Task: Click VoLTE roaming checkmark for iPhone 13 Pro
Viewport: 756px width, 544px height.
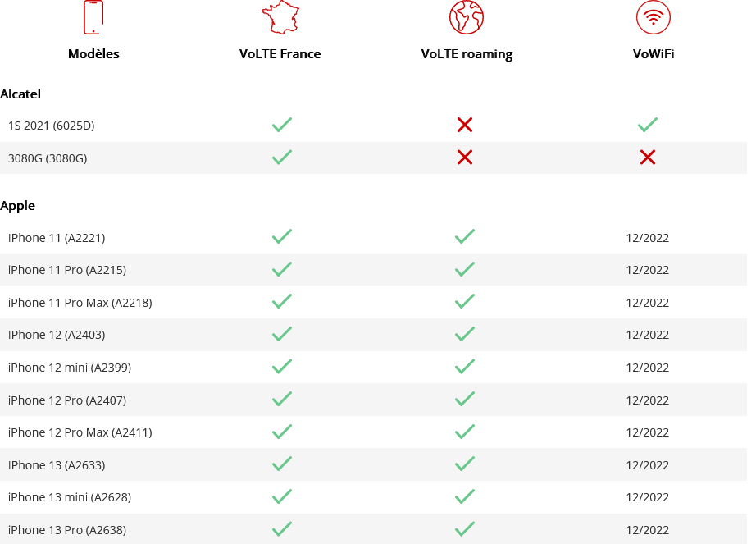Action: click(x=465, y=528)
